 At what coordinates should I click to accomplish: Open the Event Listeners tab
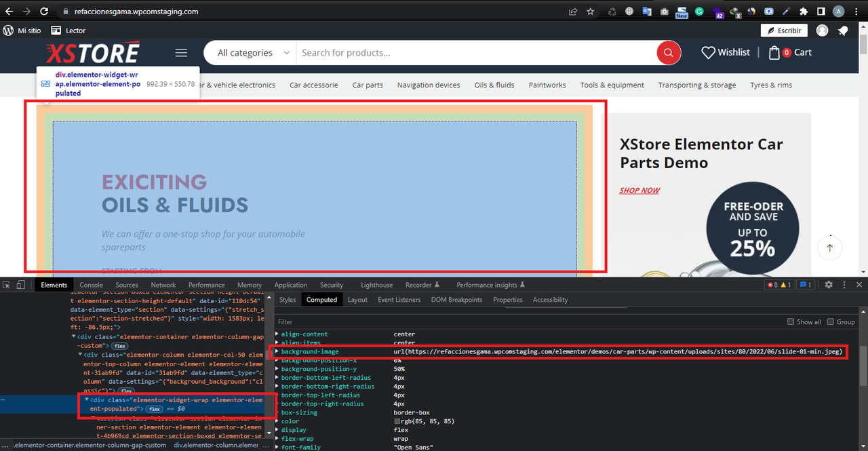399,300
